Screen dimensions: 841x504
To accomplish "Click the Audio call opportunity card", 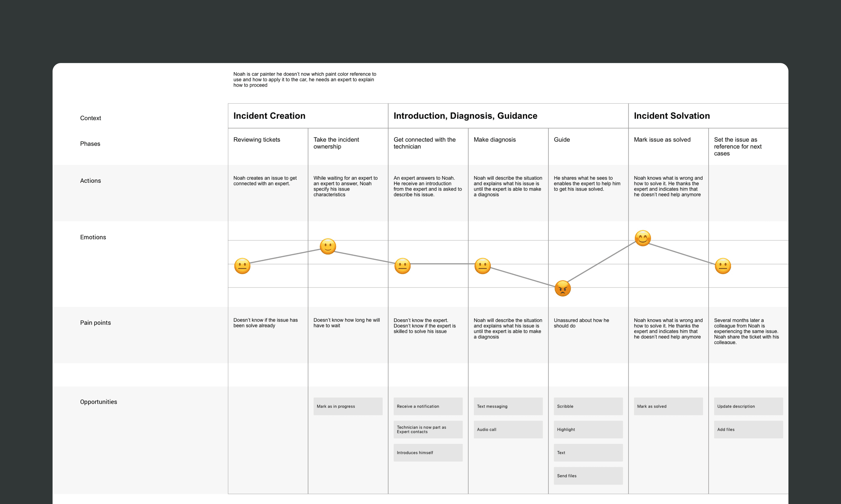I will (508, 429).
